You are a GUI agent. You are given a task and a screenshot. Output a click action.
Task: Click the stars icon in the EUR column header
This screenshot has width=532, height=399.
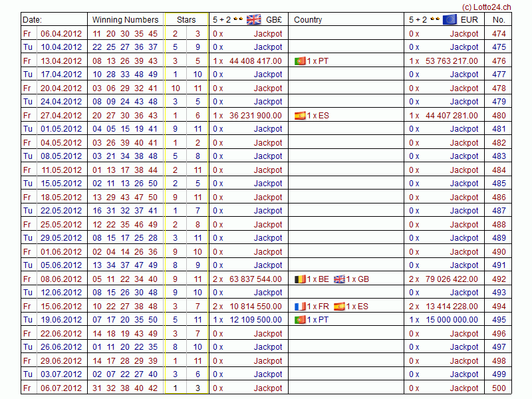point(435,19)
